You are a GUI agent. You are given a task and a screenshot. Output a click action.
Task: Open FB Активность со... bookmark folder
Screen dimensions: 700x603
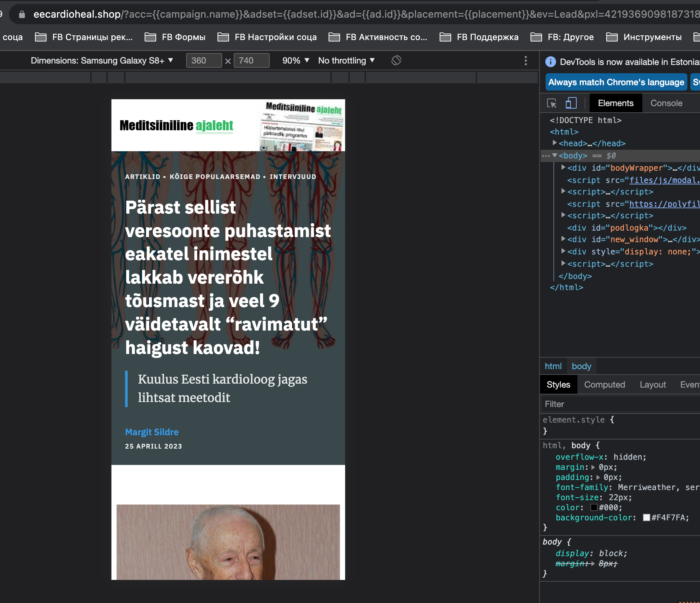378,37
